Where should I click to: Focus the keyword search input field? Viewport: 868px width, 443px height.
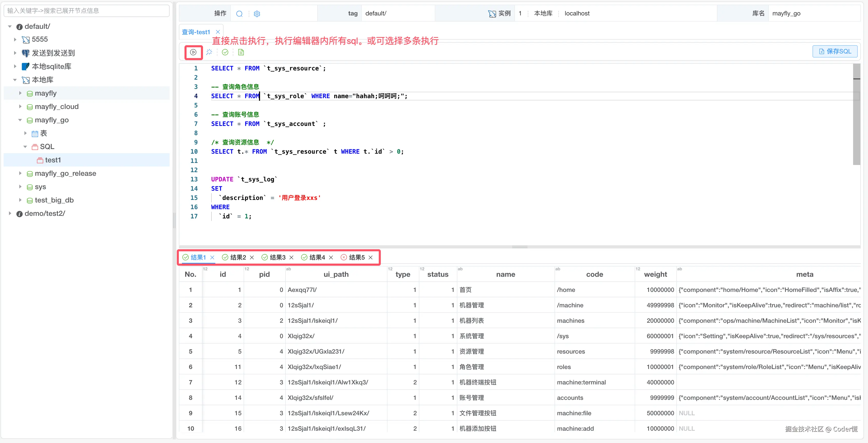coord(86,11)
